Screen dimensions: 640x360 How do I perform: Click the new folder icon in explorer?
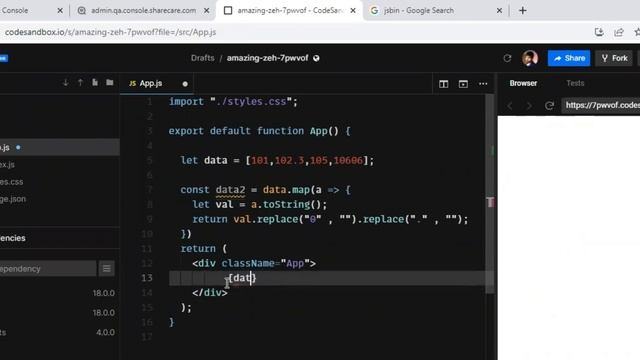click(x=109, y=83)
